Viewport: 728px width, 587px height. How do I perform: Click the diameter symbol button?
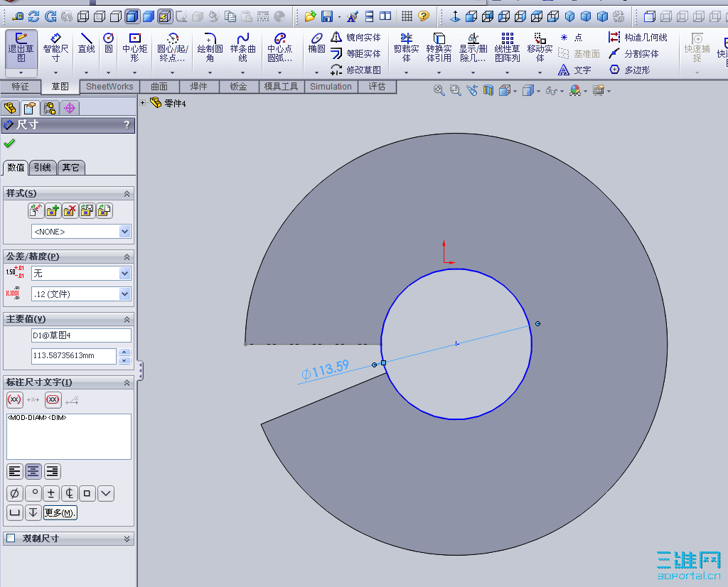[x=14, y=493]
